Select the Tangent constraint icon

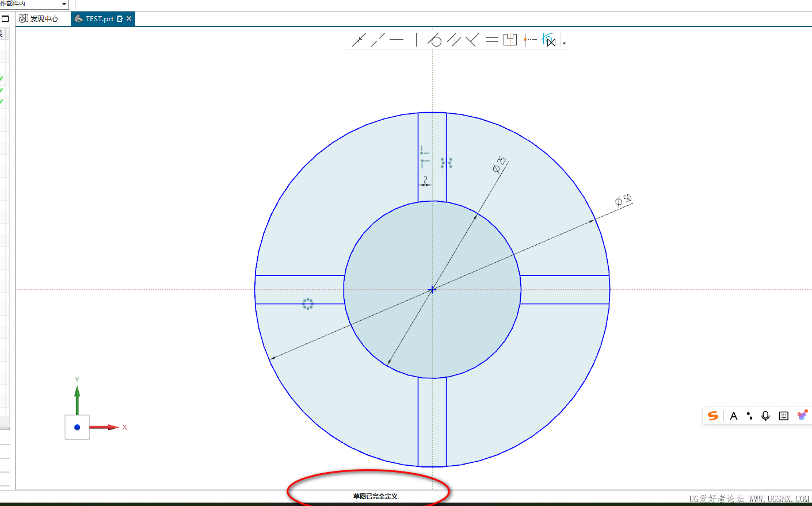click(x=435, y=40)
